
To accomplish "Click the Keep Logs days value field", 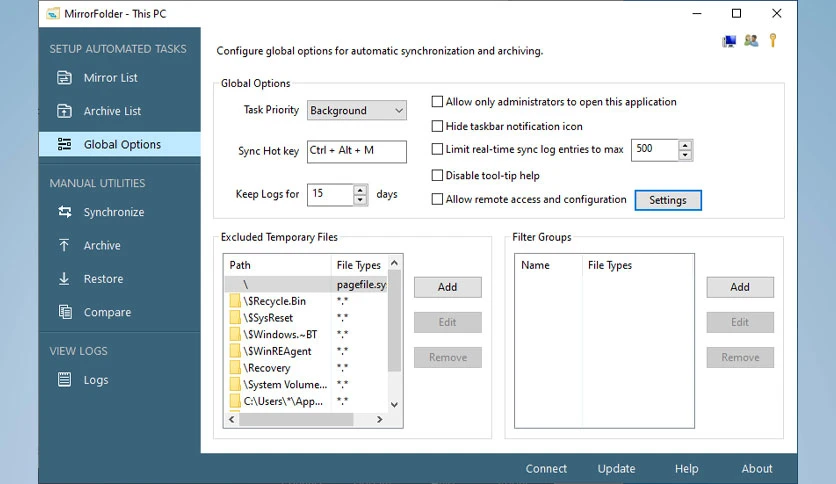I will point(331,195).
